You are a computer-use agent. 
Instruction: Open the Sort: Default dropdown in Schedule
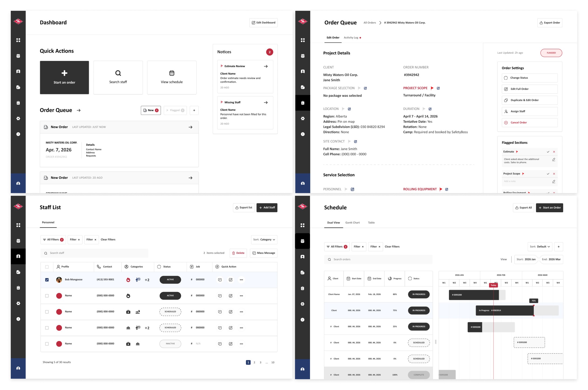coord(540,247)
